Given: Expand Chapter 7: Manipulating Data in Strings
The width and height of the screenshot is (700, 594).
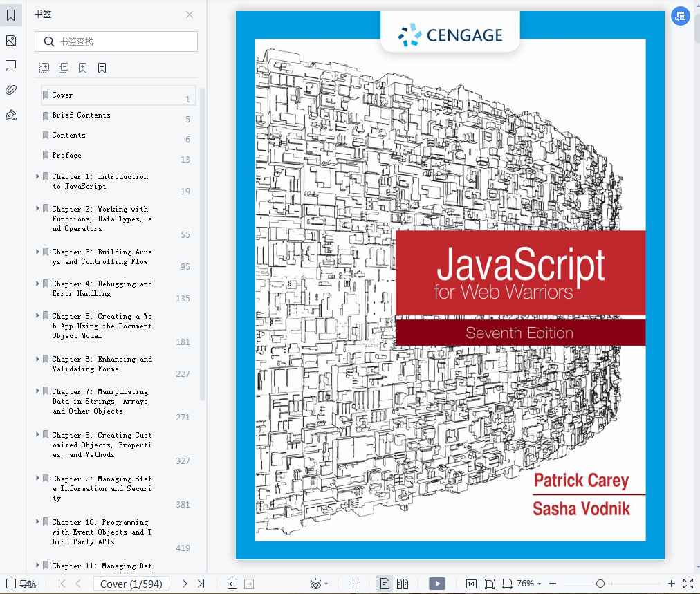Looking at the screenshot, I should click(x=37, y=391).
